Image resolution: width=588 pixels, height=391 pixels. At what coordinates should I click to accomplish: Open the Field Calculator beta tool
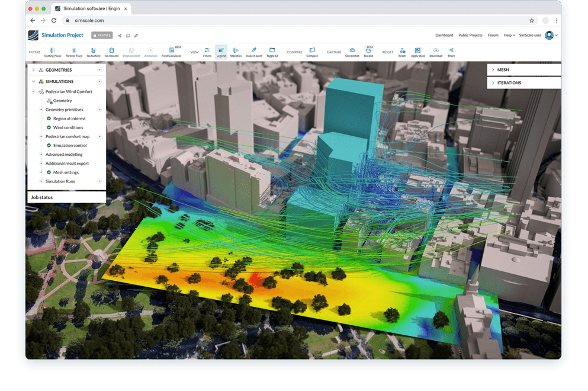pos(172,52)
